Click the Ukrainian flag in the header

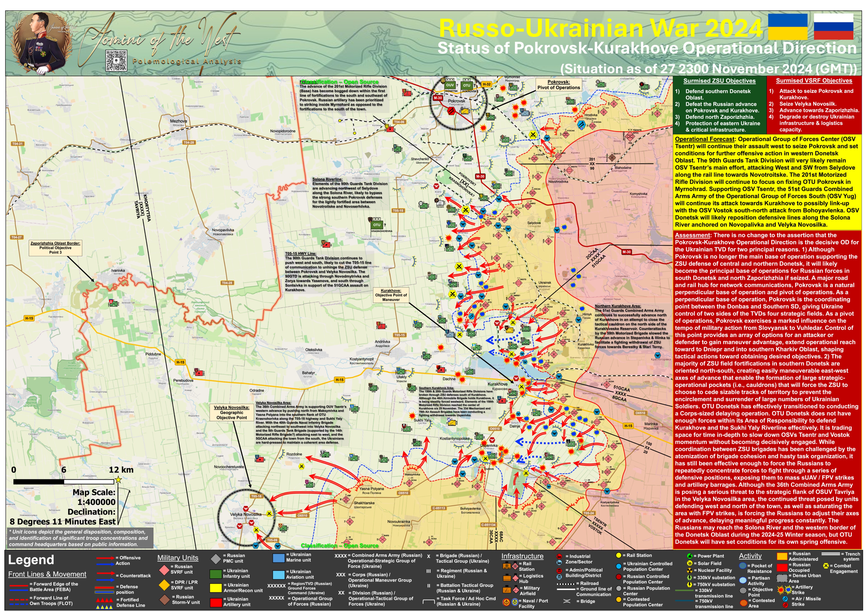pos(788,27)
